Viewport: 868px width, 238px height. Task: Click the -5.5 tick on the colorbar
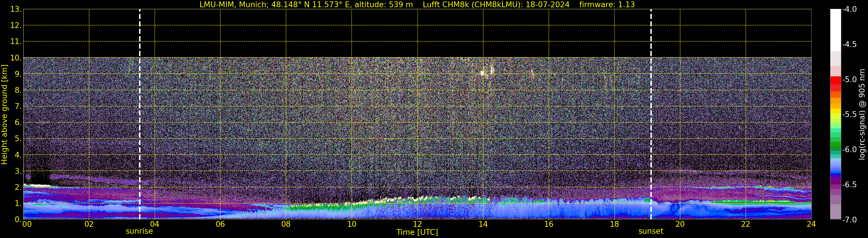pyautogui.click(x=850, y=114)
